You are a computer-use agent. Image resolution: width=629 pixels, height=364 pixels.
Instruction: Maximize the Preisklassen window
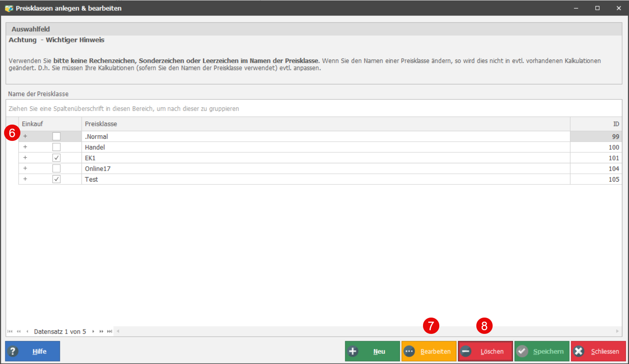[597, 8]
